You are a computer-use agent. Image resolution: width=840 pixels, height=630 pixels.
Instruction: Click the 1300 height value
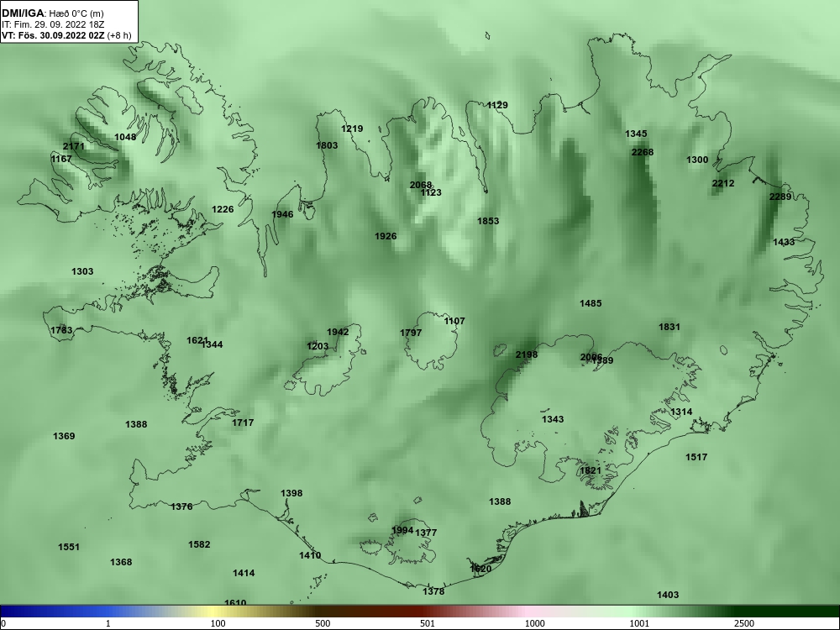point(697,160)
